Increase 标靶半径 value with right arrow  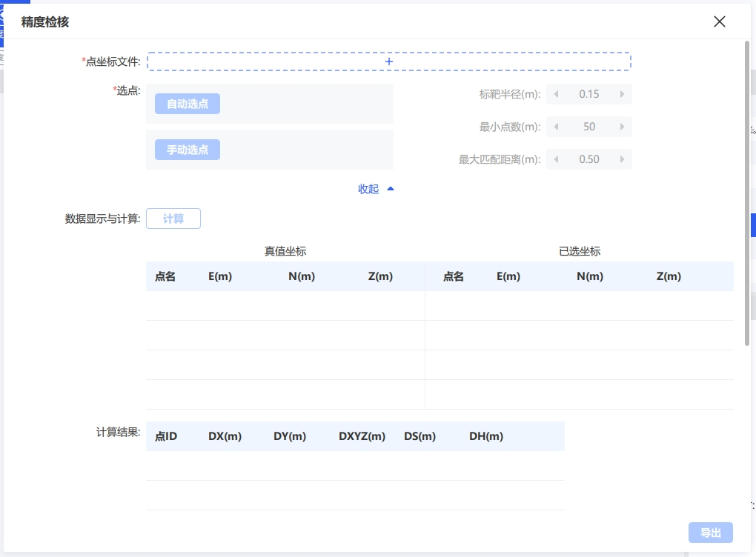[x=622, y=94]
